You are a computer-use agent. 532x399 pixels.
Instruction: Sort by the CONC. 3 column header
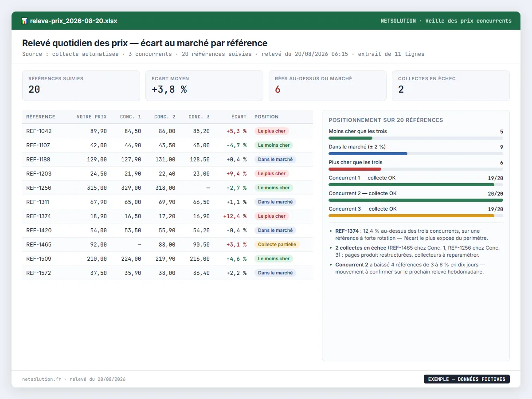pyautogui.click(x=199, y=117)
